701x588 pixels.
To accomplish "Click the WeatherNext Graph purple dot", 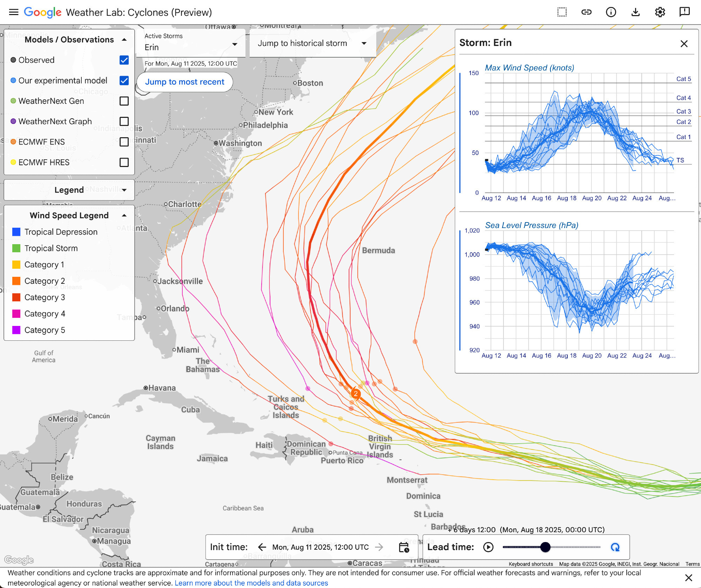I will coord(13,121).
